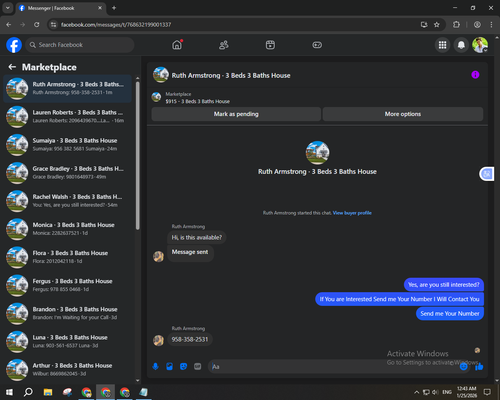Open the Ruth Armstrong conversation
Image resolution: width=500 pixels, height=400 pixels.
click(67, 89)
